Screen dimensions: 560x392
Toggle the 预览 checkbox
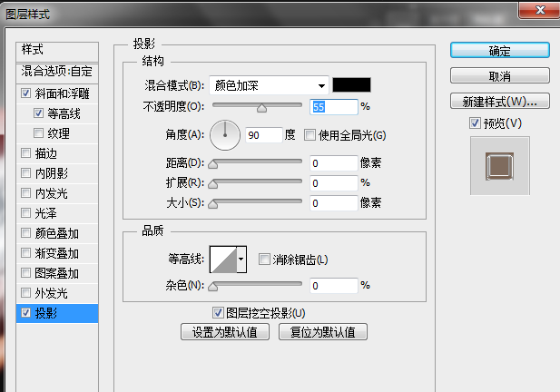pos(475,122)
